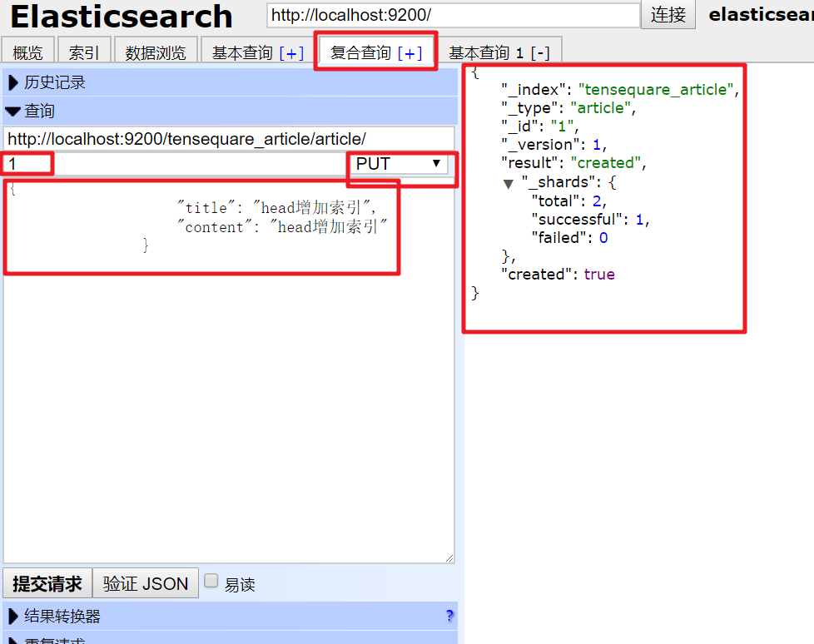Click the "tensequare_article" index value

click(x=656, y=90)
